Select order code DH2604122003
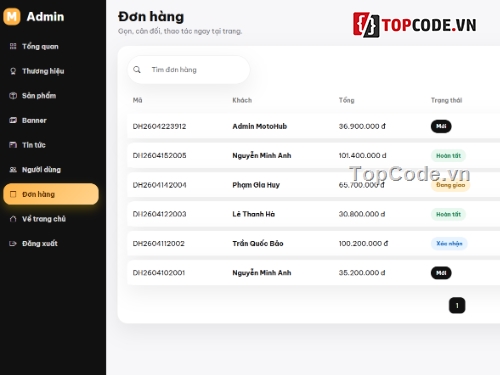500x375 pixels. (159, 214)
